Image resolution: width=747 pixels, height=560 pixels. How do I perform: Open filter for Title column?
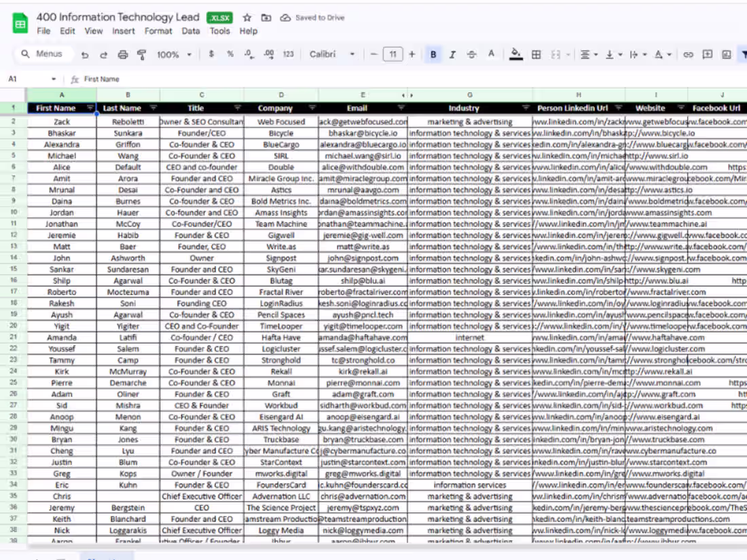click(x=237, y=108)
